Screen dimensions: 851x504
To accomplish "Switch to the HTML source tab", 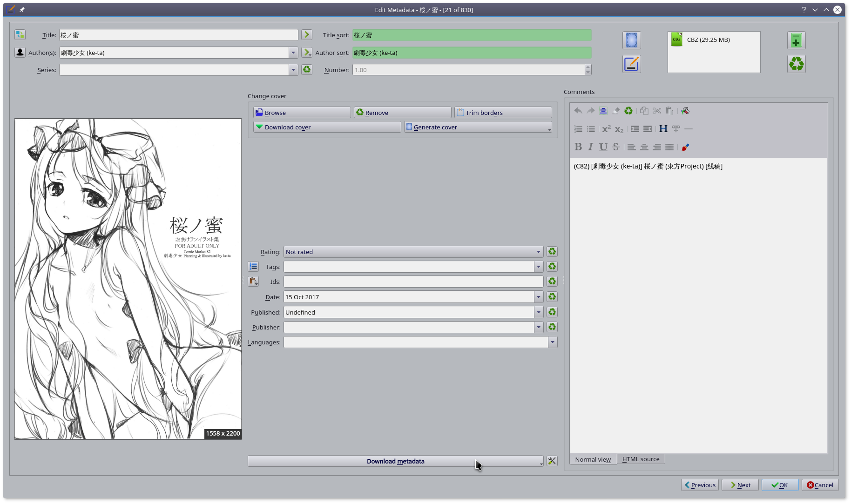I will pos(641,459).
